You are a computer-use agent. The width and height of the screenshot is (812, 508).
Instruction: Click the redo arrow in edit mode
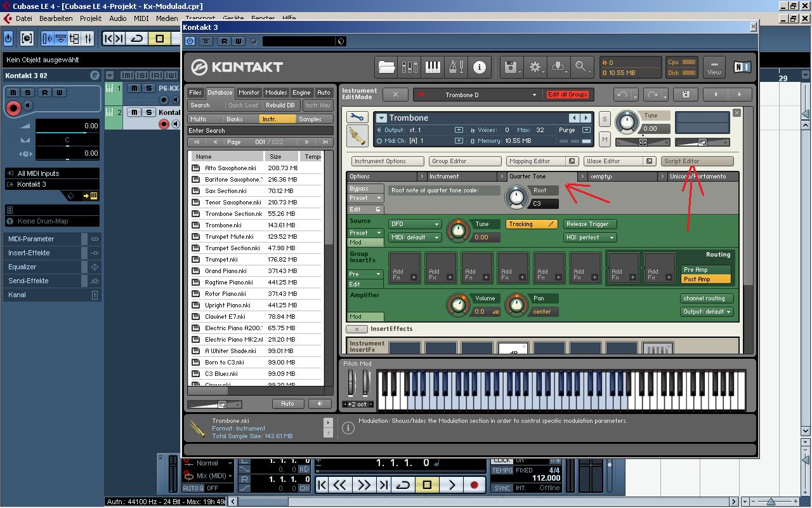[653, 95]
